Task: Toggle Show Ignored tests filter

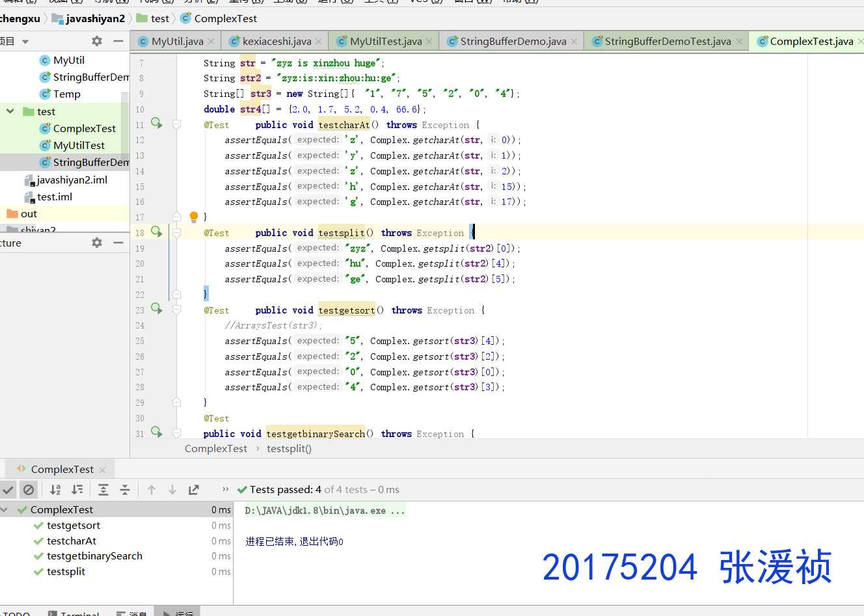Action: coord(29,490)
